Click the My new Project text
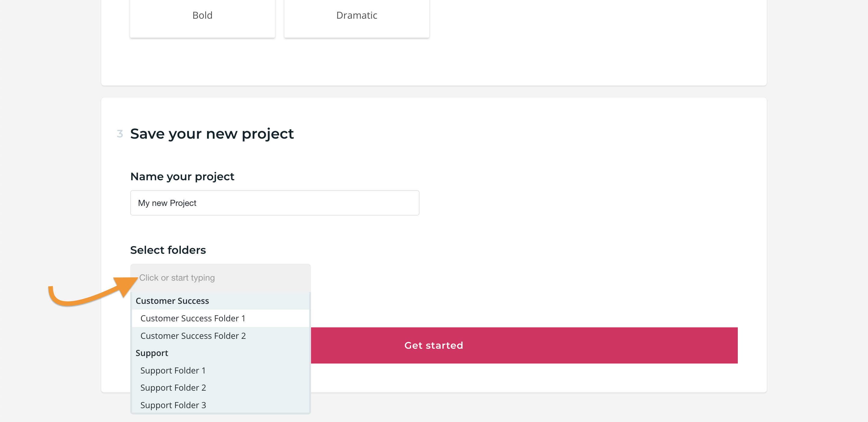 coord(167,203)
